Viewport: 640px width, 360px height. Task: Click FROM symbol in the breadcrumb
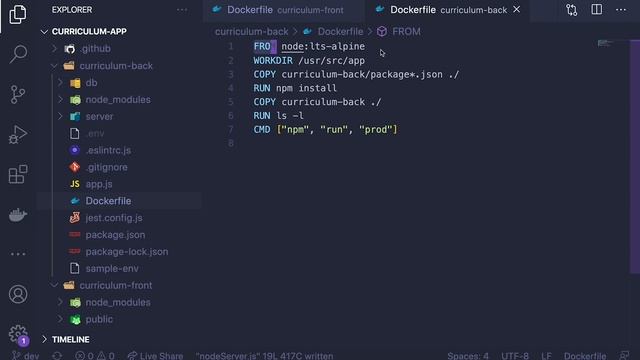[x=406, y=31]
